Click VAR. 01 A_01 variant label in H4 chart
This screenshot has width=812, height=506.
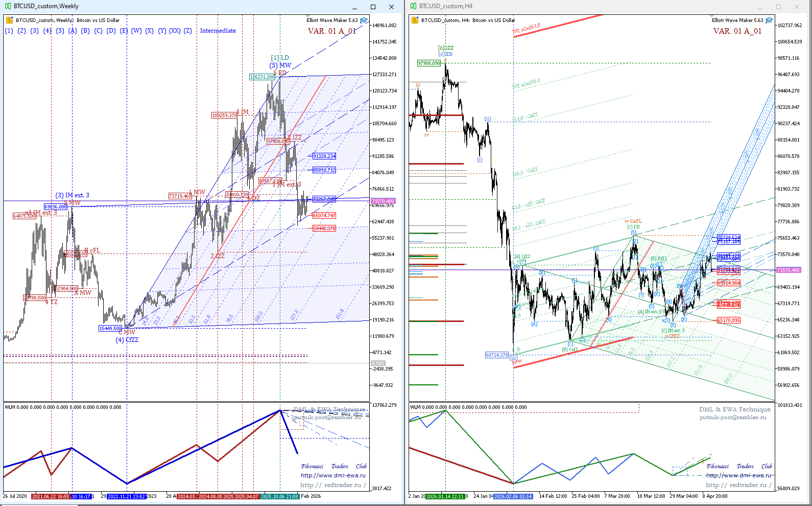pos(737,31)
